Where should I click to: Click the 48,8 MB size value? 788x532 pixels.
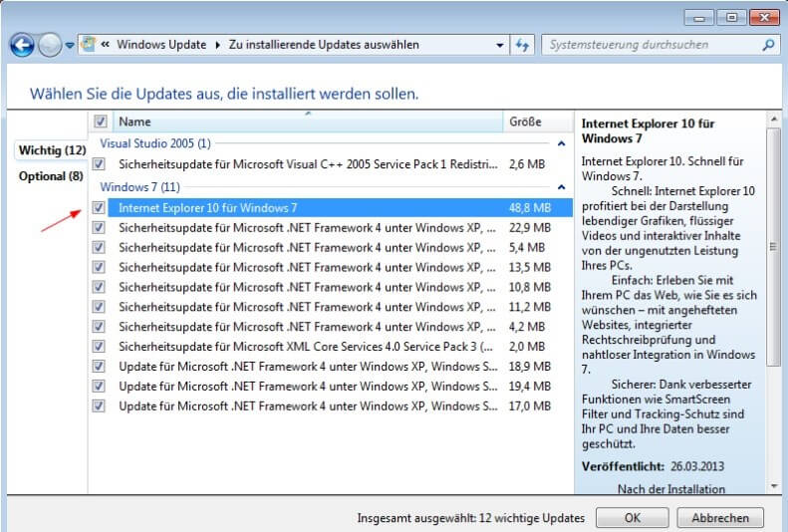click(530, 207)
